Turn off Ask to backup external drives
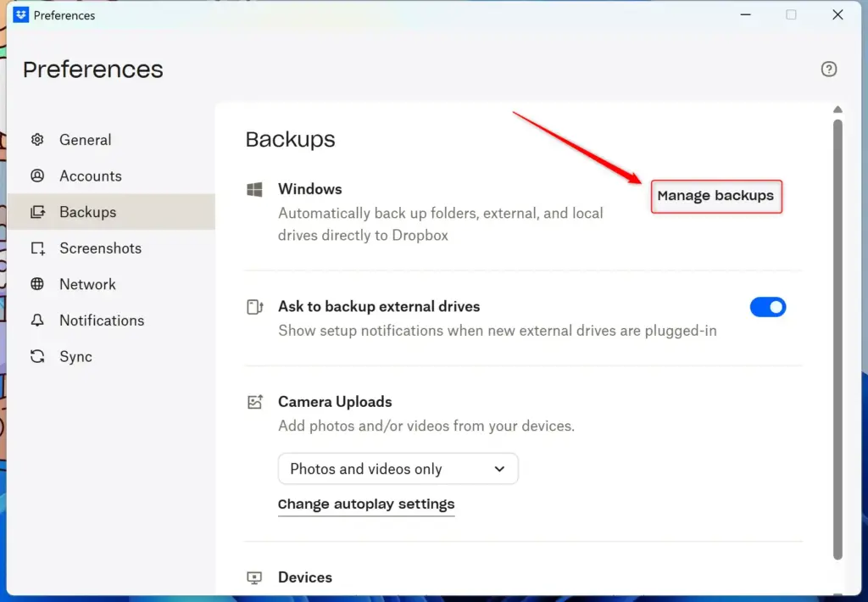 [767, 307]
